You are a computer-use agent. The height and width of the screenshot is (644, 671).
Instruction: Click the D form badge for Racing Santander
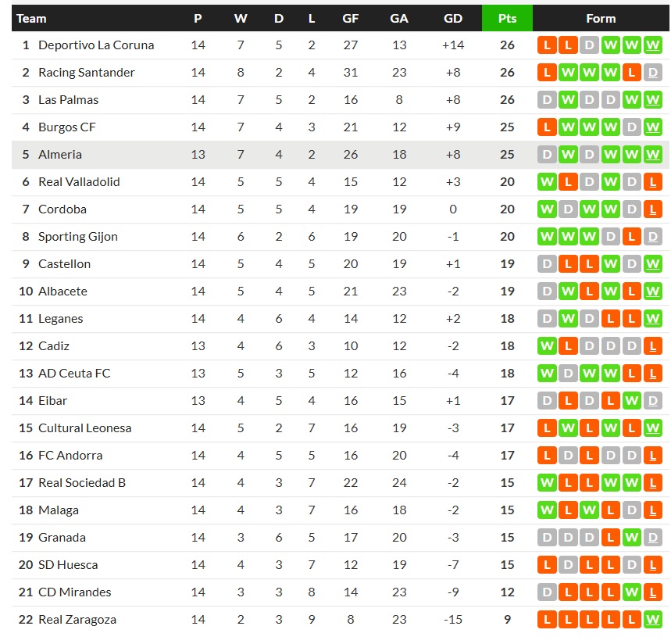click(x=654, y=73)
